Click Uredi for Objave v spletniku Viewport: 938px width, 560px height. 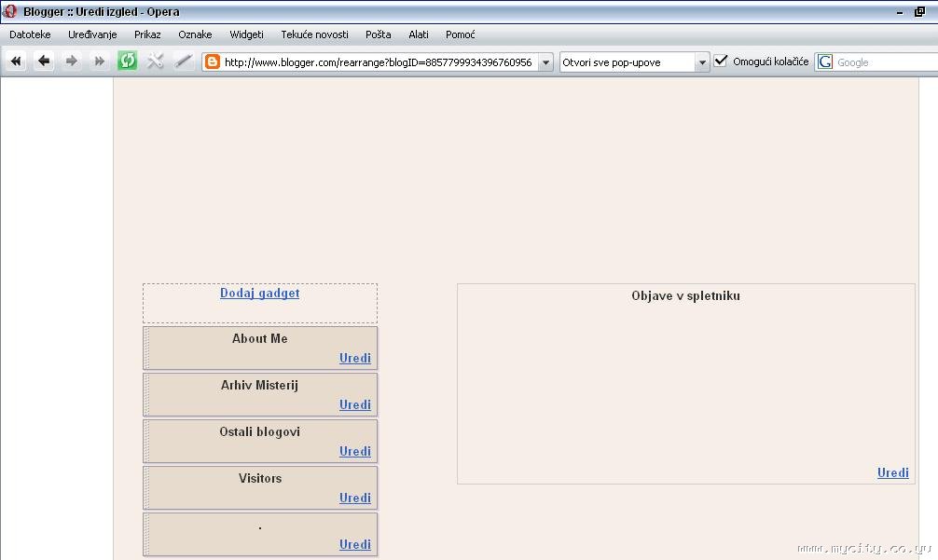point(892,472)
